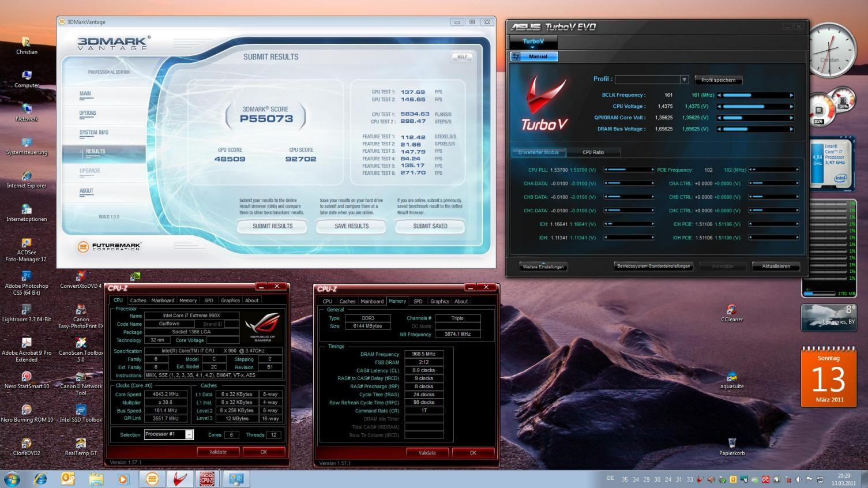Open the Christian user folder desktop icon
Image resolution: width=868 pixels, height=488 pixels.
27,45
